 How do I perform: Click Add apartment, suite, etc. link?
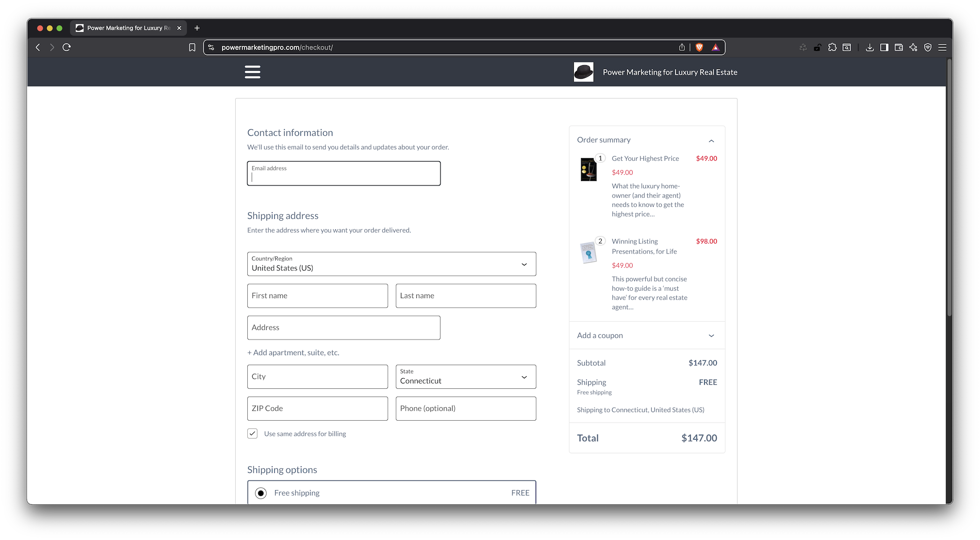tap(293, 353)
